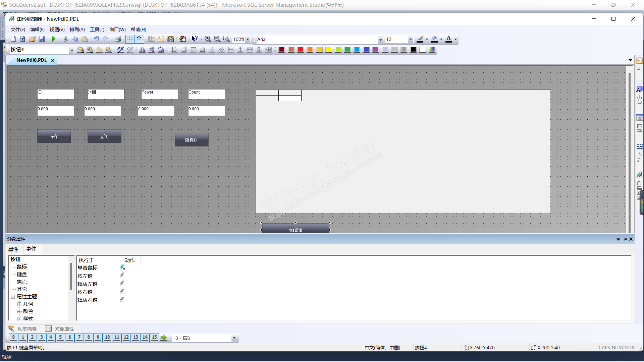Toggle layer 5 visibility button

[x=60, y=337]
